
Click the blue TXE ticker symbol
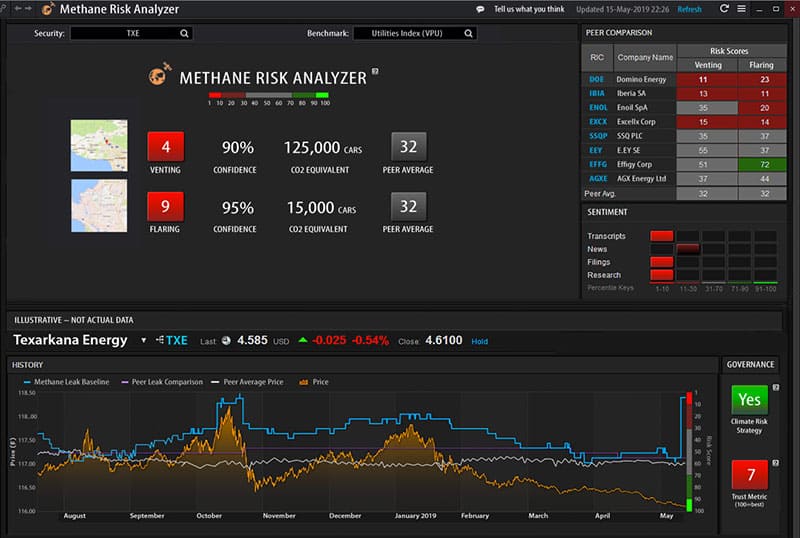(177, 340)
